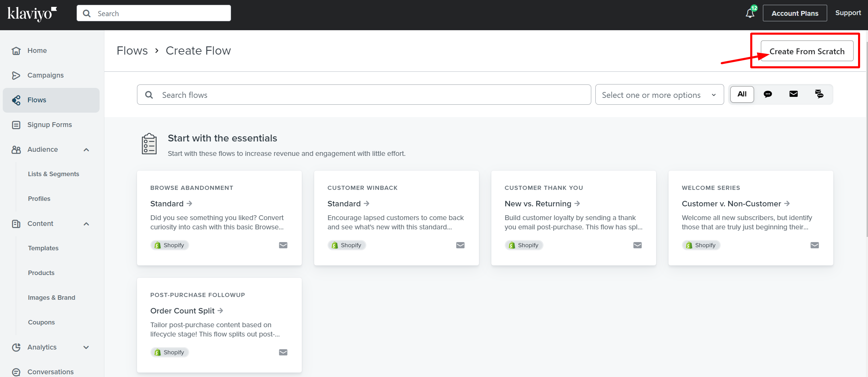The height and width of the screenshot is (377, 868).
Task: Filter flows by email envelope icon
Action: coord(793,94)
